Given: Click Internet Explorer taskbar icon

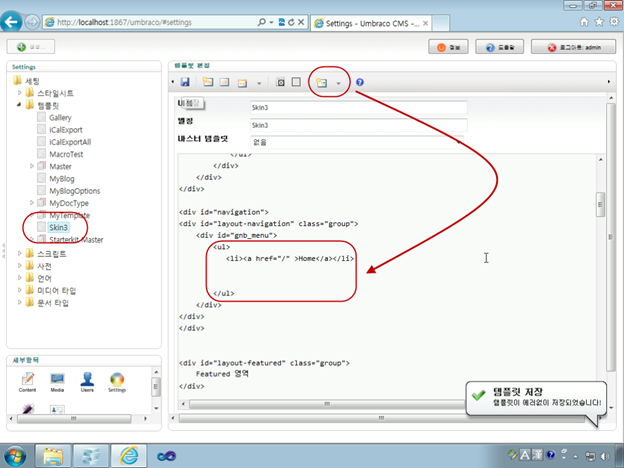Looking at the screenshot, I should (x=129, y=456).
